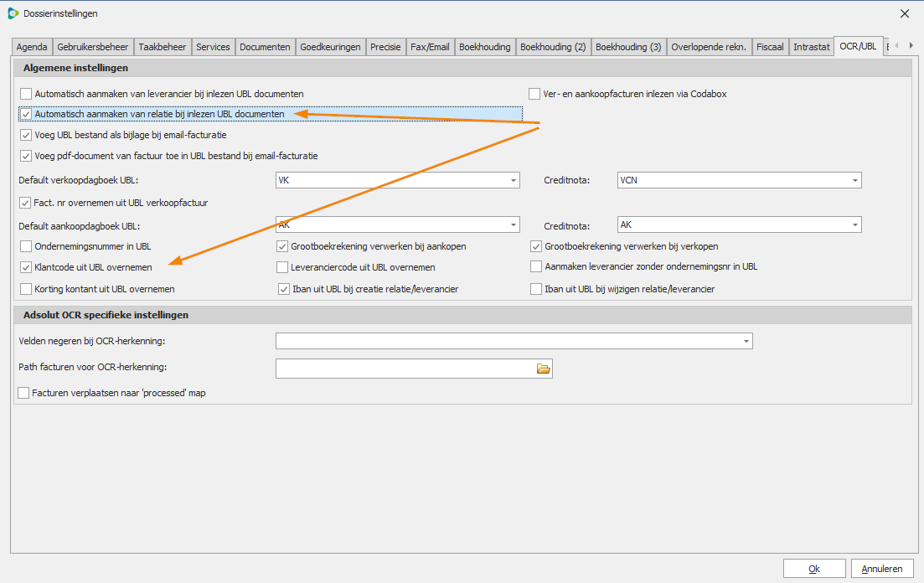
Task: Open the Fax/Email tab
Action: coord(430,47)
